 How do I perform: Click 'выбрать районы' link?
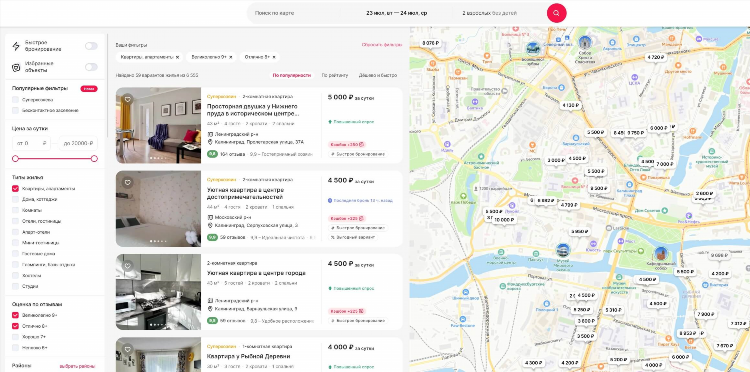(x=77, y=366)
